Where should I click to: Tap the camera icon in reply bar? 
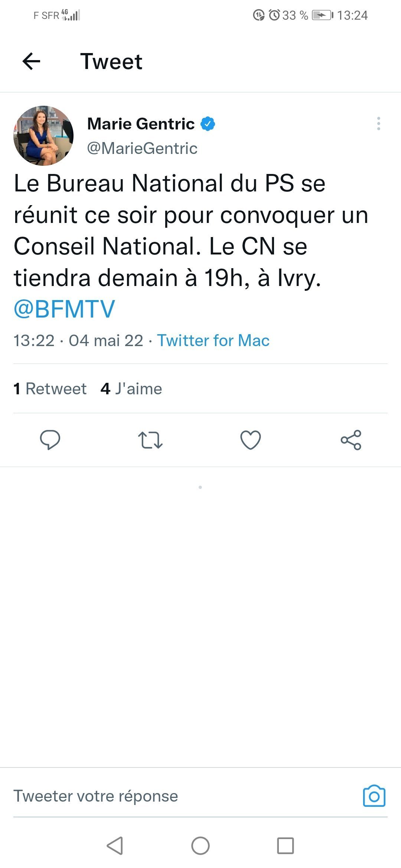coord(374,796)
